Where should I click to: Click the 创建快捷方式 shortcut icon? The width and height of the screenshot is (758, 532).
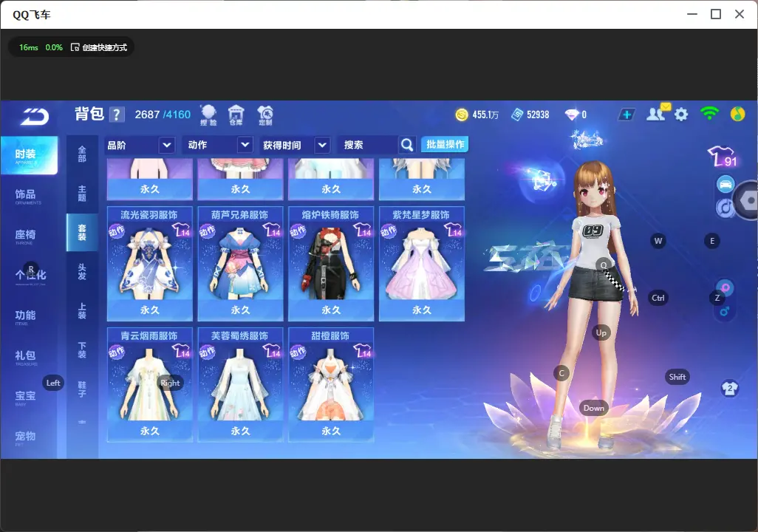75,47
